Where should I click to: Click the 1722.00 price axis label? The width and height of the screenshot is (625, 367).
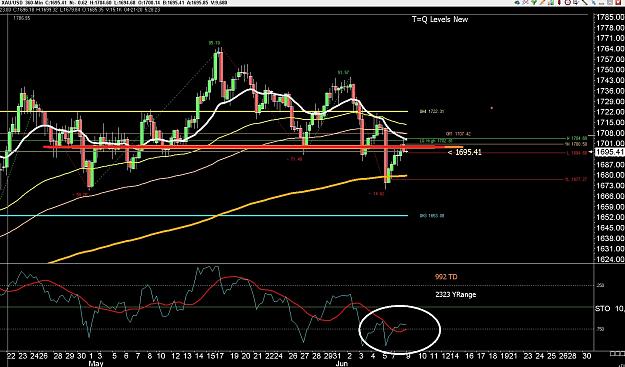pos(609,112)
